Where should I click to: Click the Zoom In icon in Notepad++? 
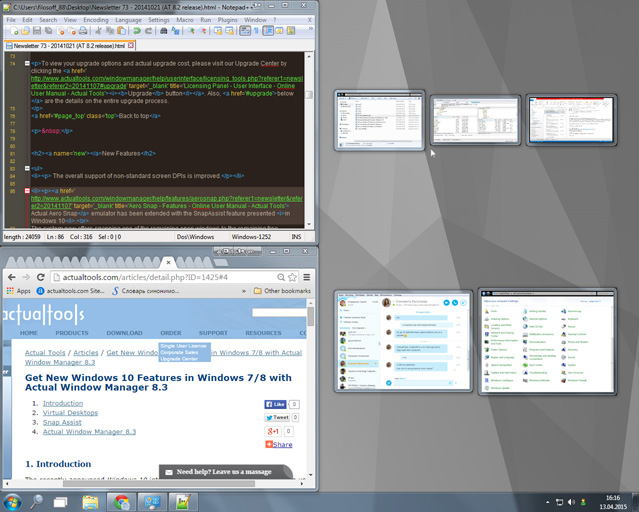click(x=191, y=31)
